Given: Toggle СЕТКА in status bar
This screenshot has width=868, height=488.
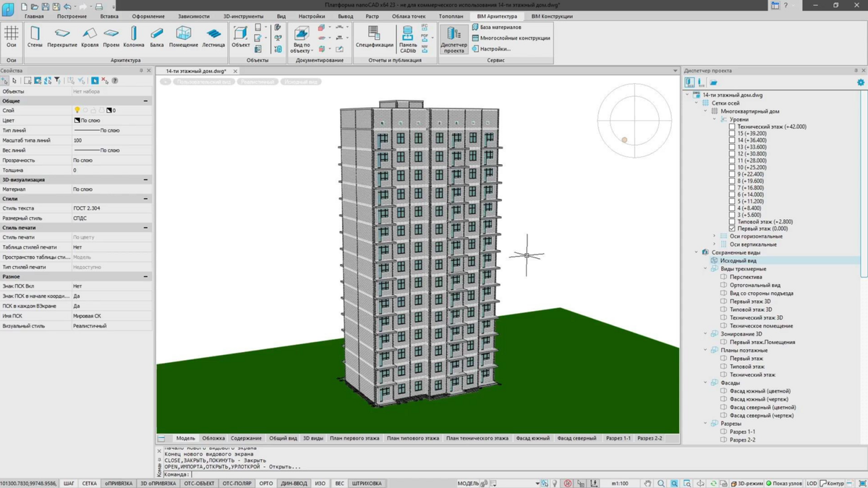Looking at the screenshot, I should point(89,483).
